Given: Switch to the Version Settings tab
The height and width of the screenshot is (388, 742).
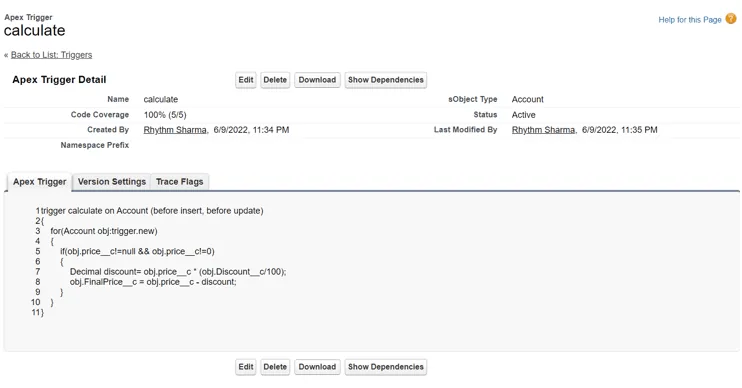Looking at the screenshot, I should 112,182.
